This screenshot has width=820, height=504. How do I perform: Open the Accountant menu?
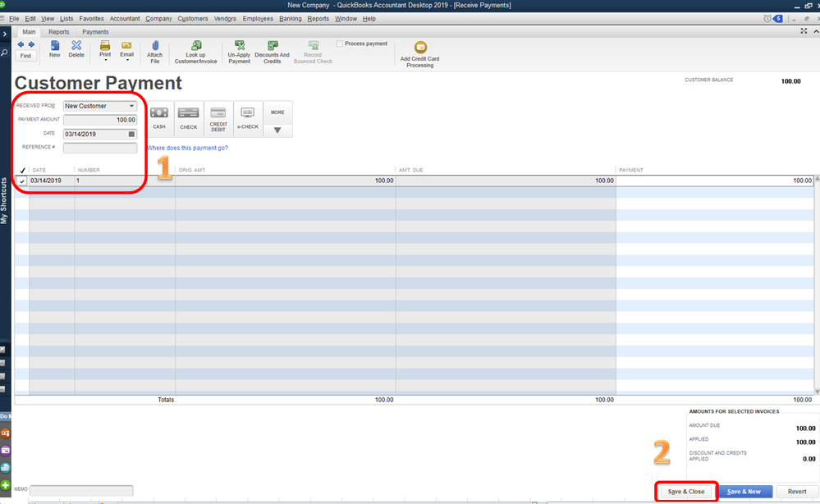click(x=125, y=19)
